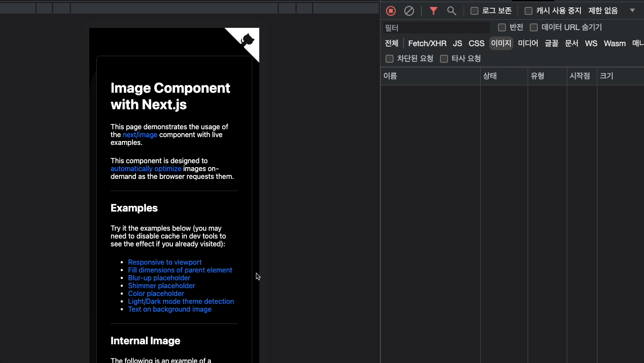Open throttling dropdown 제한 없음
This screenshot has width=644, height=363.
pos(603,11)
